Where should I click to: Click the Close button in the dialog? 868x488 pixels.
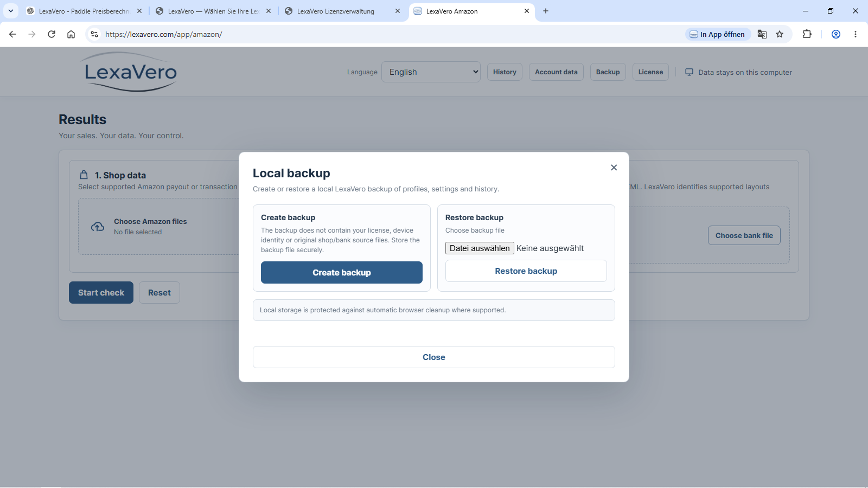(434, 357)
